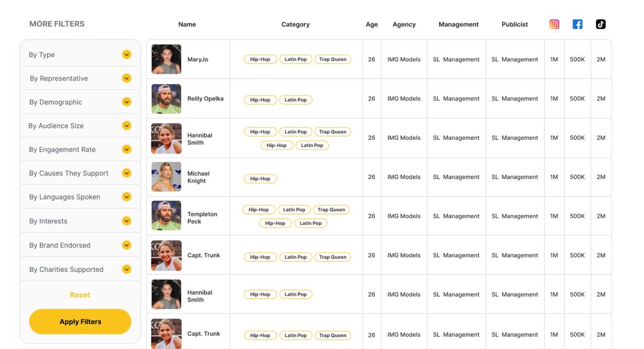This screenshot has width=644, height=349.
Task: Click Michael Knight's profile picture
Action: pos(166,177)
